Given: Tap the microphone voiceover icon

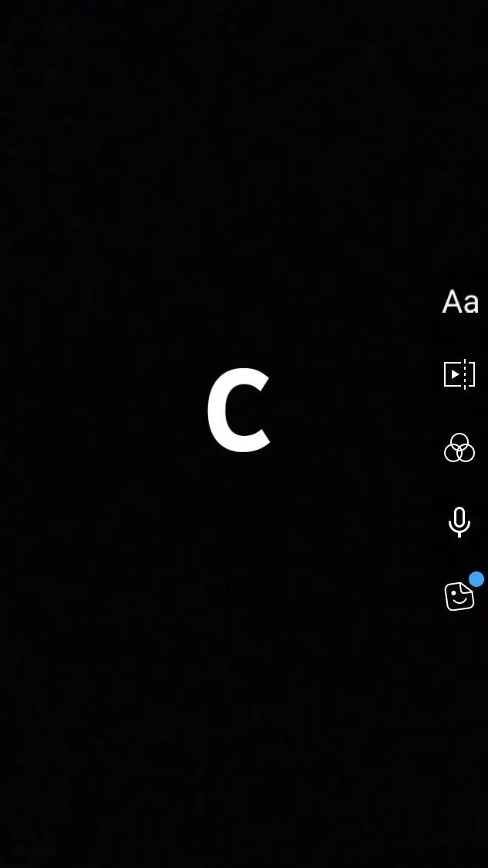Looking at the screenshot, I should [459, 521].
